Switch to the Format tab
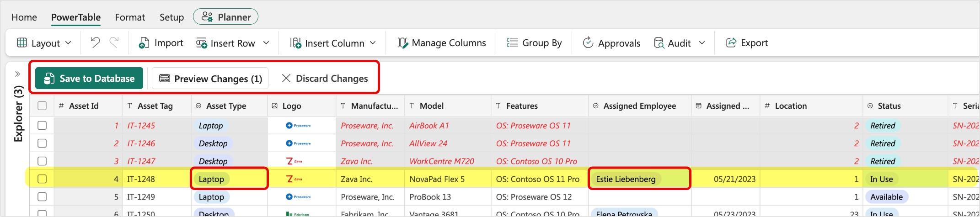 point(130,17)
